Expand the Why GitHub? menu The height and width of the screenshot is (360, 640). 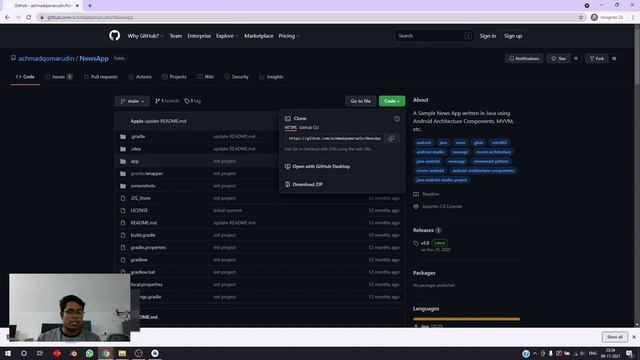pos(145,36)
